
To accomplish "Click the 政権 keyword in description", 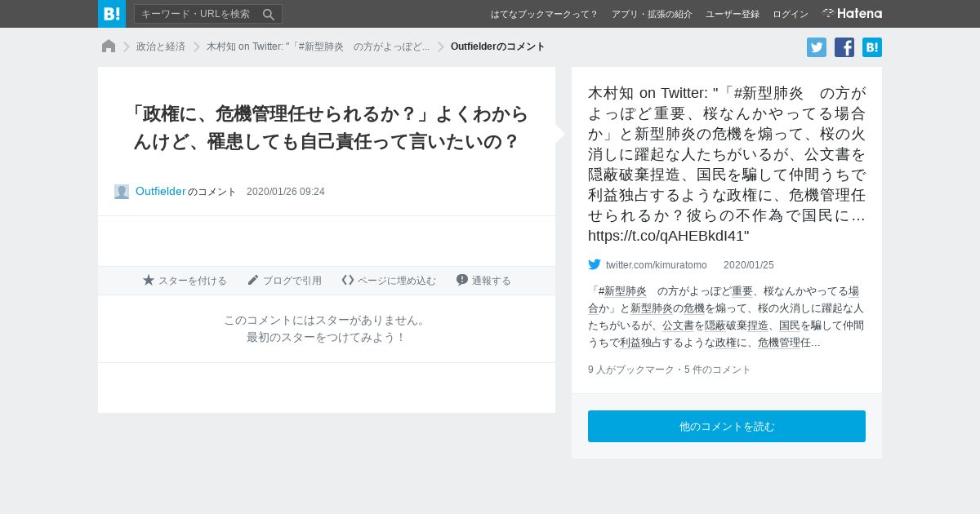I will point(726,343).
